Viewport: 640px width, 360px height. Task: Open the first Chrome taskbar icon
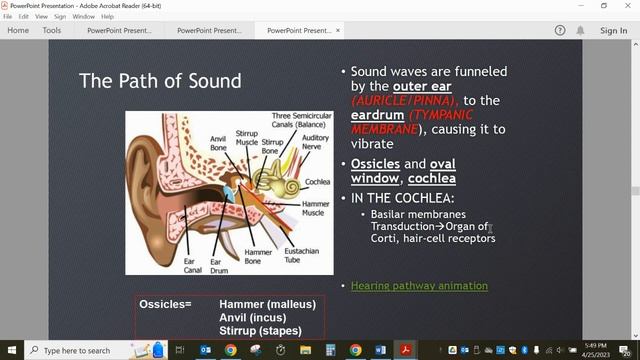(231, 350)
